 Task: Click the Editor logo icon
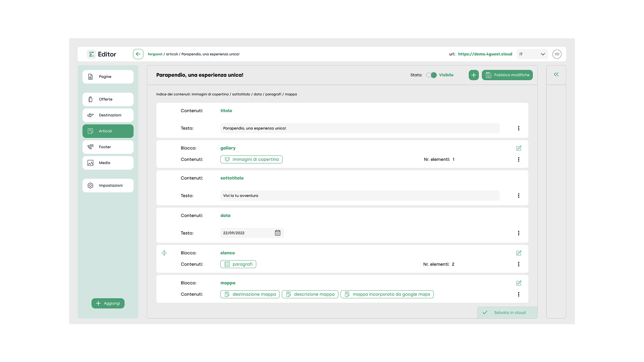tap(91, 54)
